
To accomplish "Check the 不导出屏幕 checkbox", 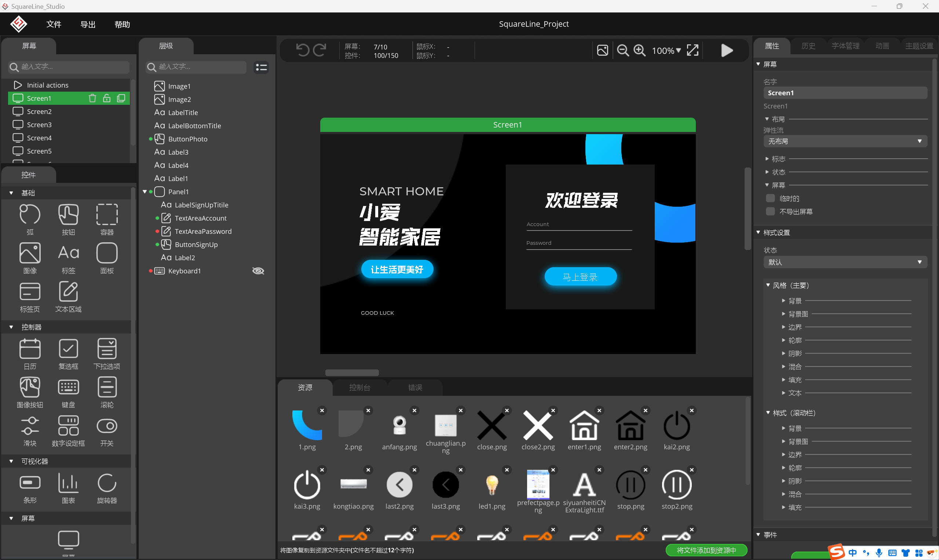I will coord(770,212).
